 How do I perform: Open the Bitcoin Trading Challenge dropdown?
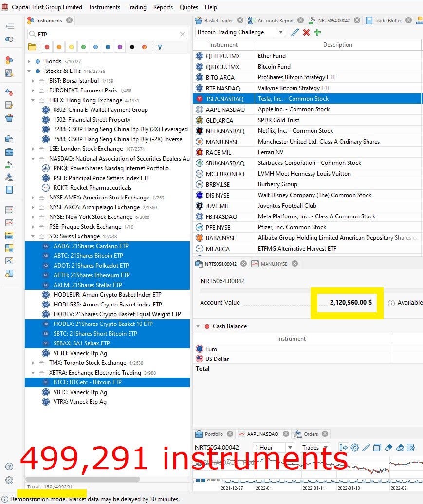[280, 32]
